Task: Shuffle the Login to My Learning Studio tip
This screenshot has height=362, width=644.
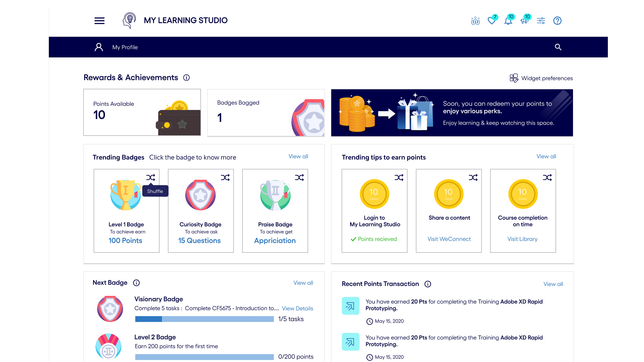Action: (x=399, y=177)
